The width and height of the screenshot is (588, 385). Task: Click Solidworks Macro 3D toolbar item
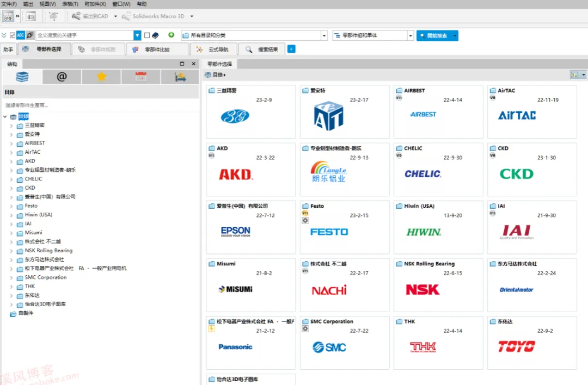tap(154, 16)
